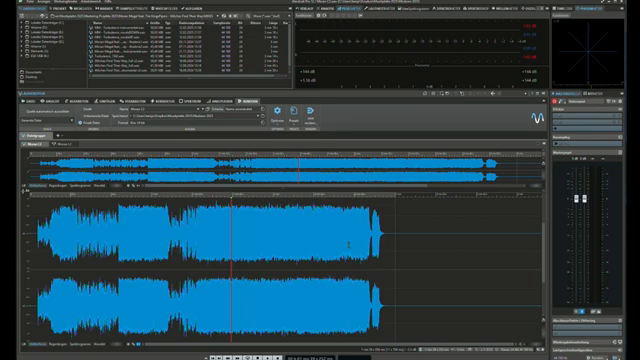The width and height of the screenshot is (640, 360).
Task: Click the overview waveform horizontal scrollbar
Action: (x=286, y=185)
